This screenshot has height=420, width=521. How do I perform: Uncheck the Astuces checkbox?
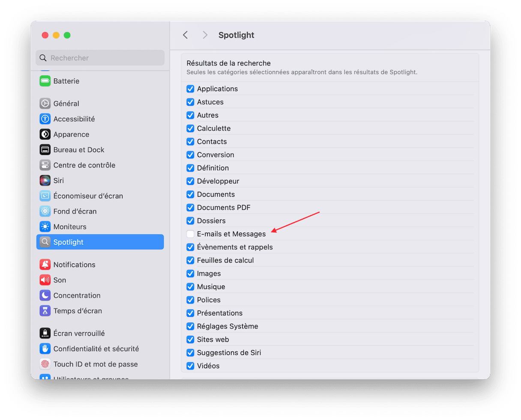[x=191, y=102]
